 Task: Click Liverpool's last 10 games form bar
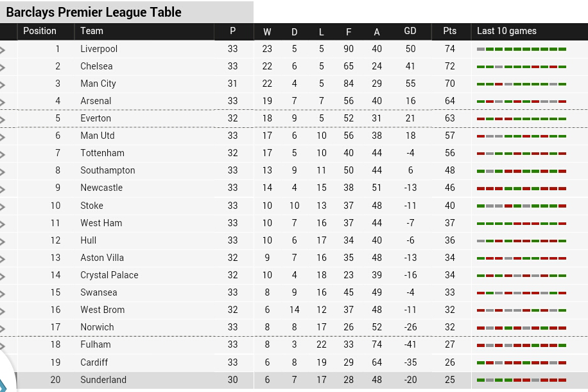(x=521, y=49)
